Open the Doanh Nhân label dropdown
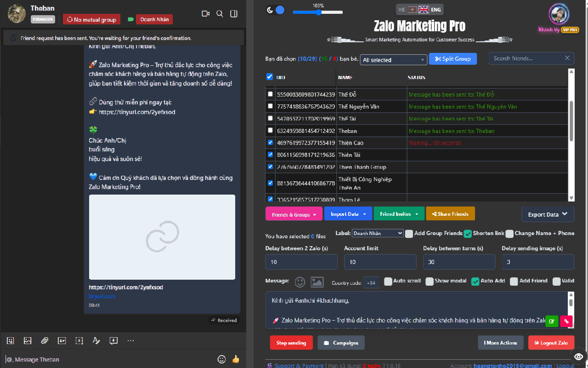 coord(377,233)
